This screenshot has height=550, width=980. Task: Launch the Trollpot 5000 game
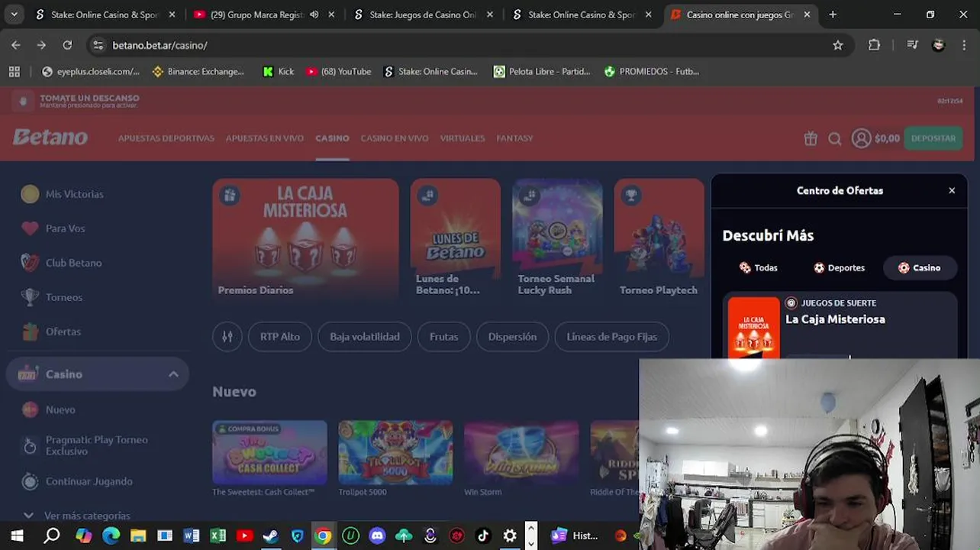click(x=395, y=452)
